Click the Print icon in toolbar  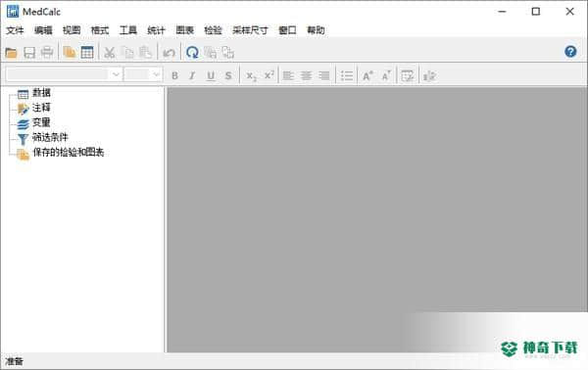(47, 53)
